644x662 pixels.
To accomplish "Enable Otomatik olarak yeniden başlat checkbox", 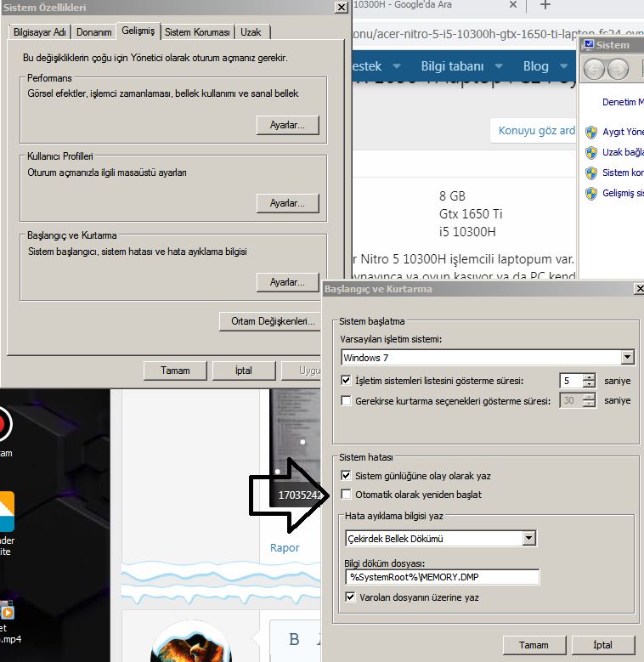I will [346, 495].
